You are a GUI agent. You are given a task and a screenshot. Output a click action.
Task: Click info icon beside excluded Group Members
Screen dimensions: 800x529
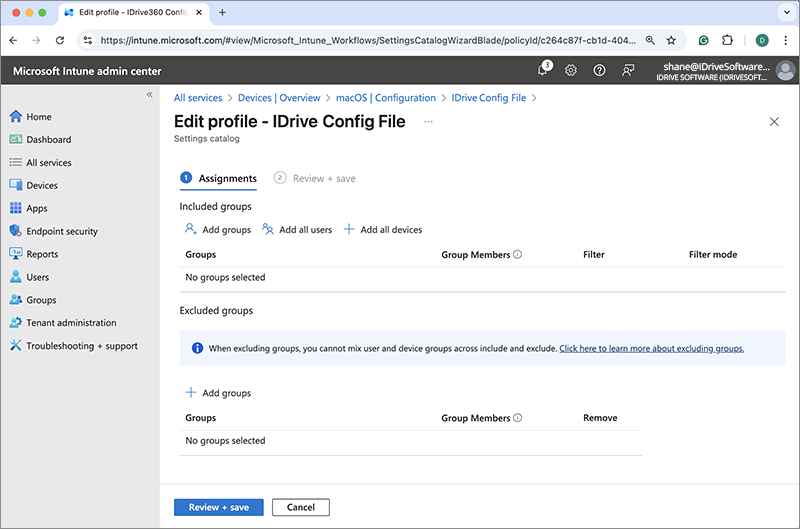pos(518,418)
